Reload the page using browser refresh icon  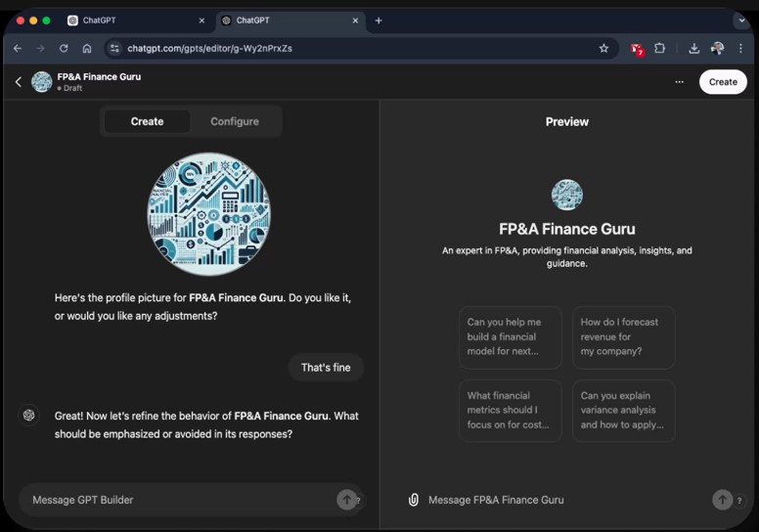(x=64, y=48)
